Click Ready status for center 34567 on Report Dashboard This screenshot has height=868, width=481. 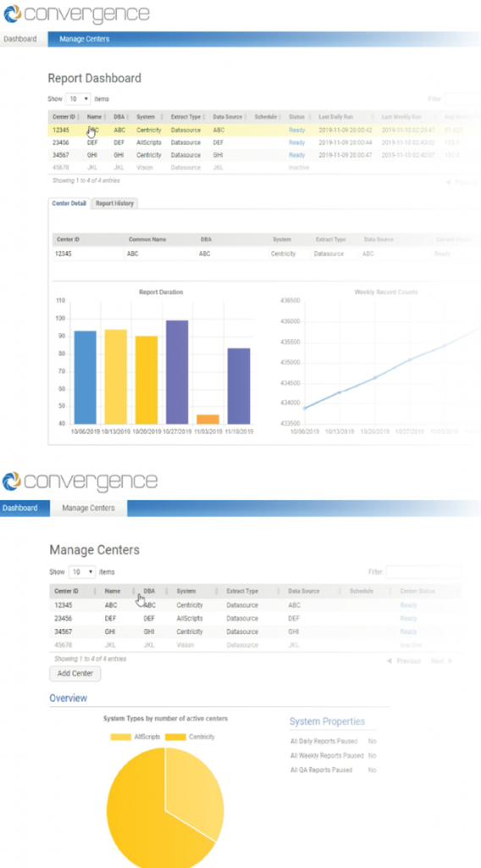click(297, 155)
